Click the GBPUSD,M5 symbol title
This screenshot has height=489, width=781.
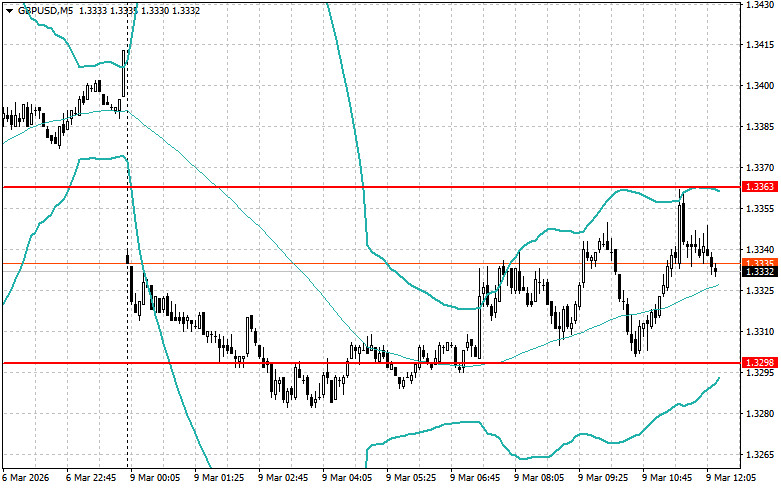tap(45, 10)
